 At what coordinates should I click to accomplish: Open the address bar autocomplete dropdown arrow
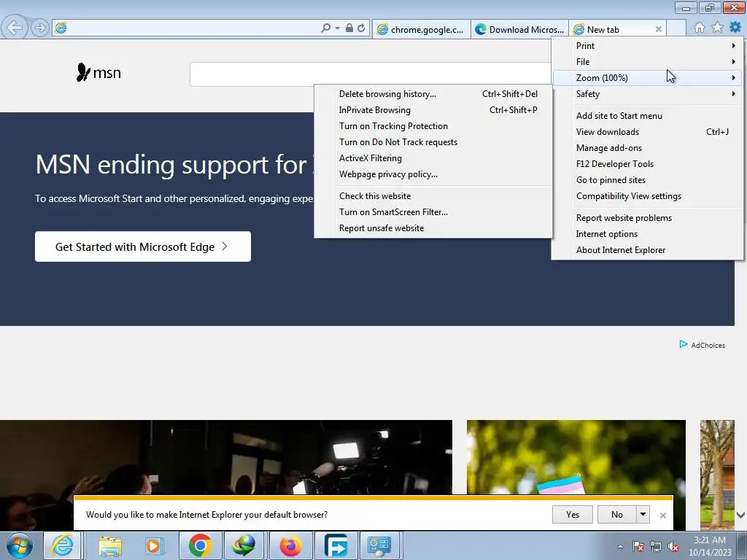pos(337,28)
